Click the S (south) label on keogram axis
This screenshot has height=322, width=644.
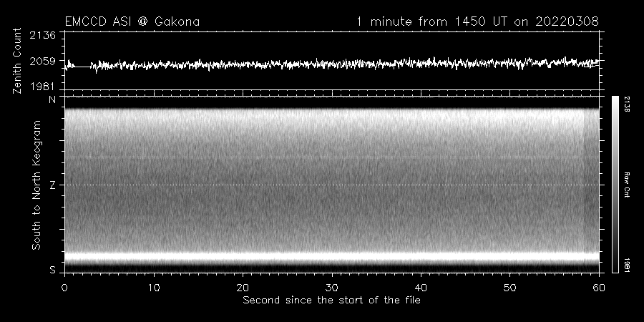(x=52, y=270)
